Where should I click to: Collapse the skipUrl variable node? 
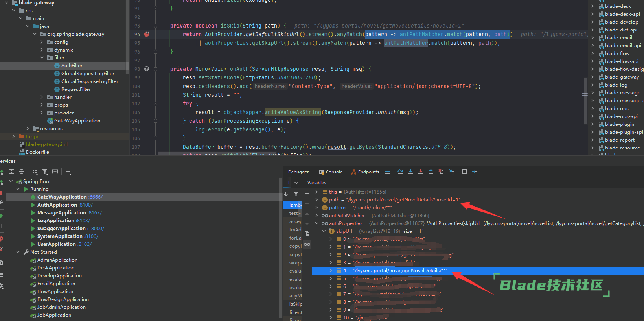tap(324, 231)
